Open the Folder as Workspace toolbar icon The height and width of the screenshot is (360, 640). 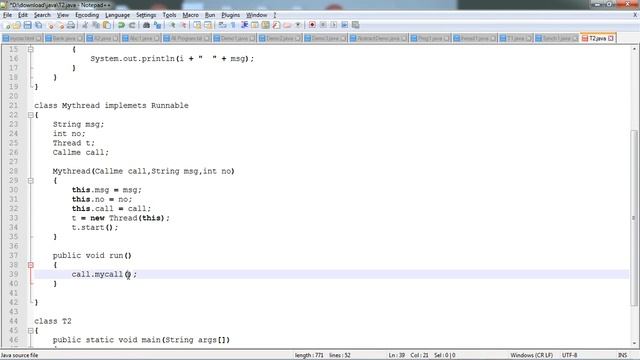287,25
